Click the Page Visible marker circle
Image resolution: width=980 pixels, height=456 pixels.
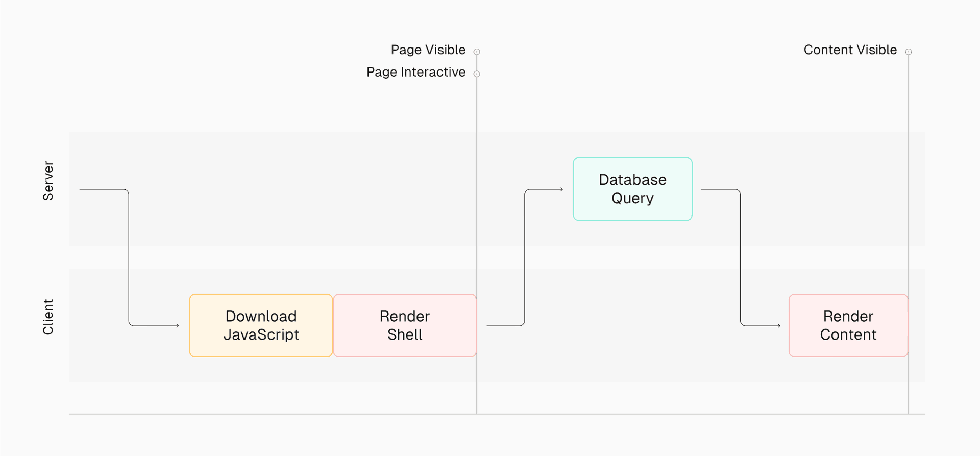(x=477, y=52)
